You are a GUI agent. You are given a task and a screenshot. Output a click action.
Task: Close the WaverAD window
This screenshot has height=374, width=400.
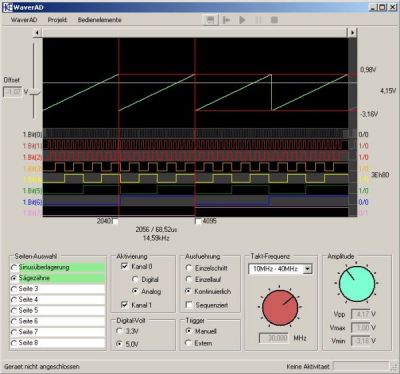[392, 7]
